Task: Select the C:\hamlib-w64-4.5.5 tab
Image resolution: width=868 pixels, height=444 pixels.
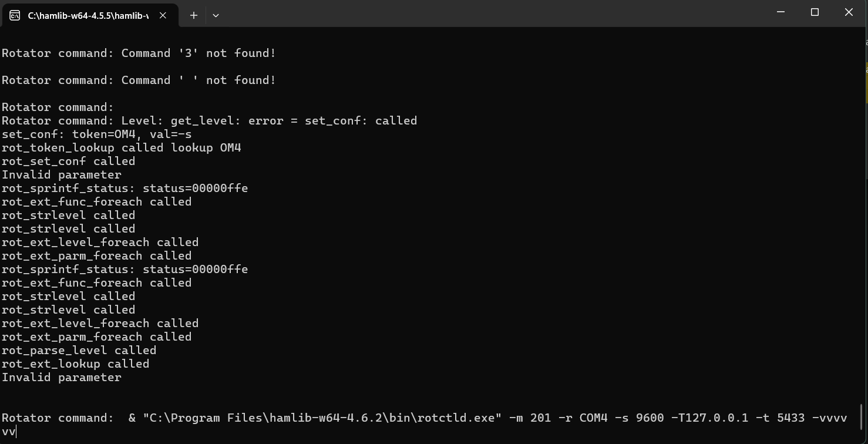Action: pos(88,16)
